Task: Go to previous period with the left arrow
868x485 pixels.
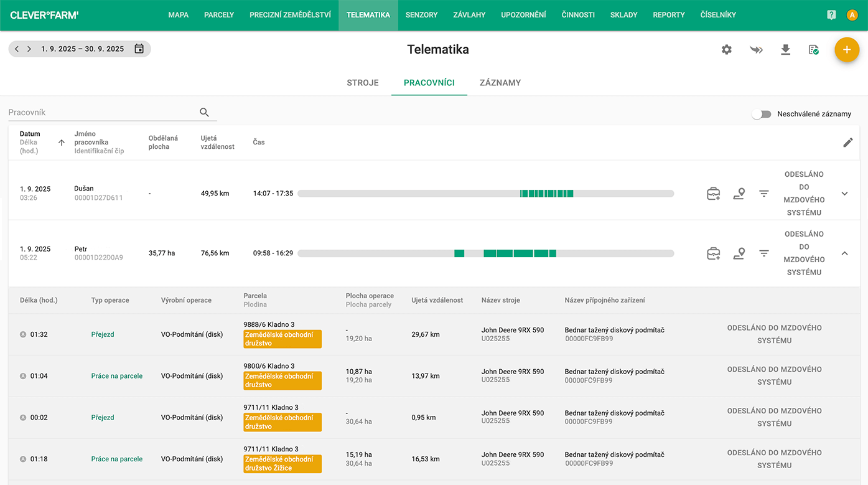Action: click(16, 48)
